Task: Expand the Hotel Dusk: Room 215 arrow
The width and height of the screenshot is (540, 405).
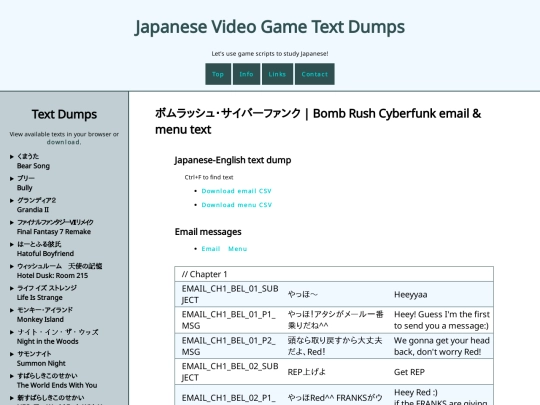Action: point(12,266)
